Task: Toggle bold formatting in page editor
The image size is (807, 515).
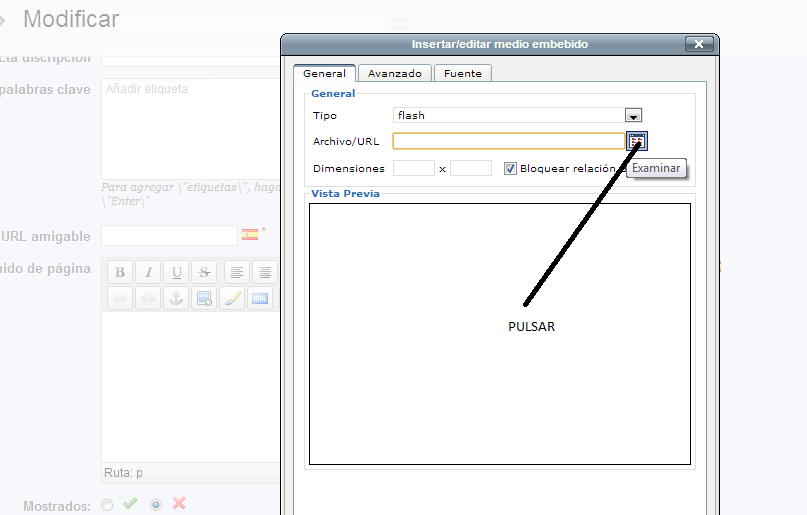Action: click(x=120, y=272)
